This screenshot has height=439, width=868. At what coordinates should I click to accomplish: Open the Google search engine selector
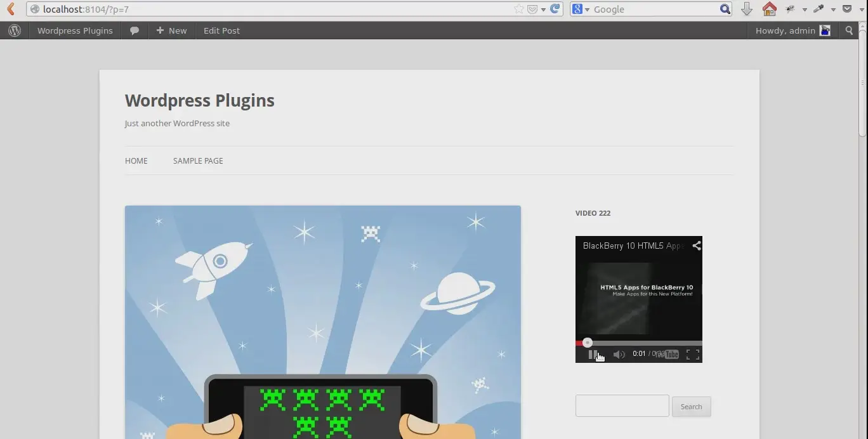tap(581, 9)
